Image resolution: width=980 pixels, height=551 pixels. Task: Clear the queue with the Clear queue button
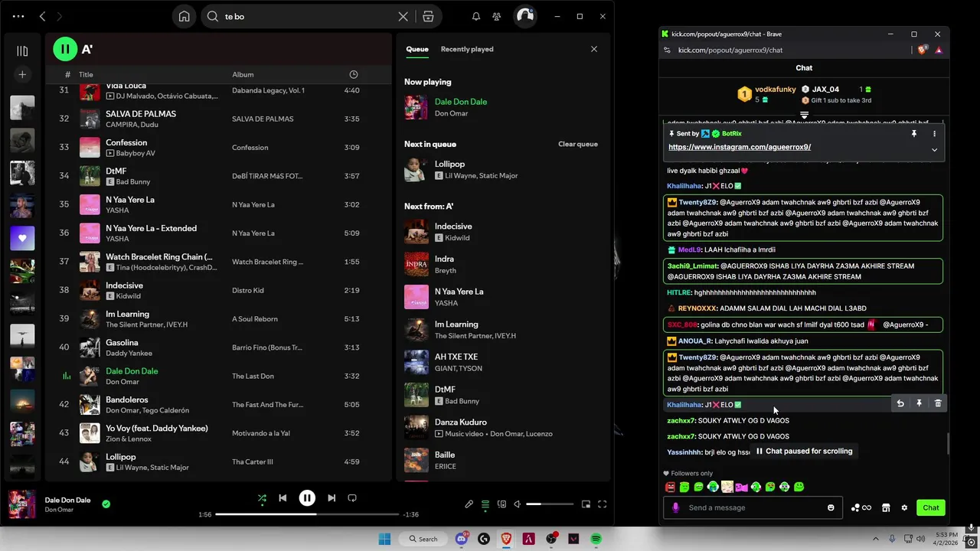click(x=578, y=144)
